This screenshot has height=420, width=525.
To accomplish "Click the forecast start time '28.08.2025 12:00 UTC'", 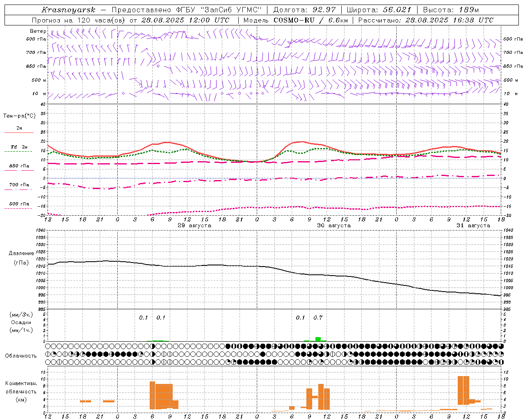I will 185,20.
